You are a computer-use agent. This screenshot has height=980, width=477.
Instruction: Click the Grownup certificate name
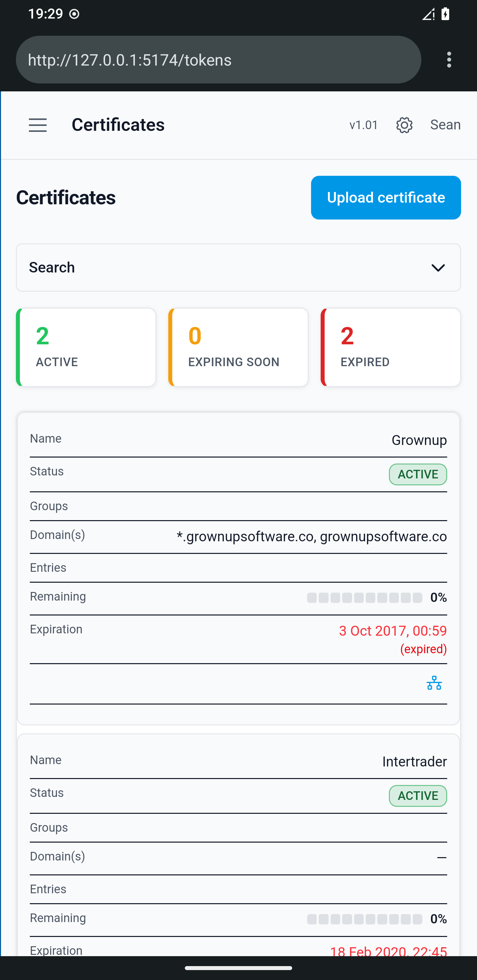(x=419, y=440)
